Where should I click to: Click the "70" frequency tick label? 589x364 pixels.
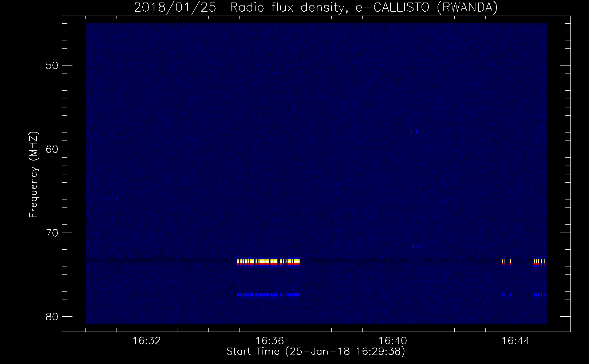[x=52, y=233]
